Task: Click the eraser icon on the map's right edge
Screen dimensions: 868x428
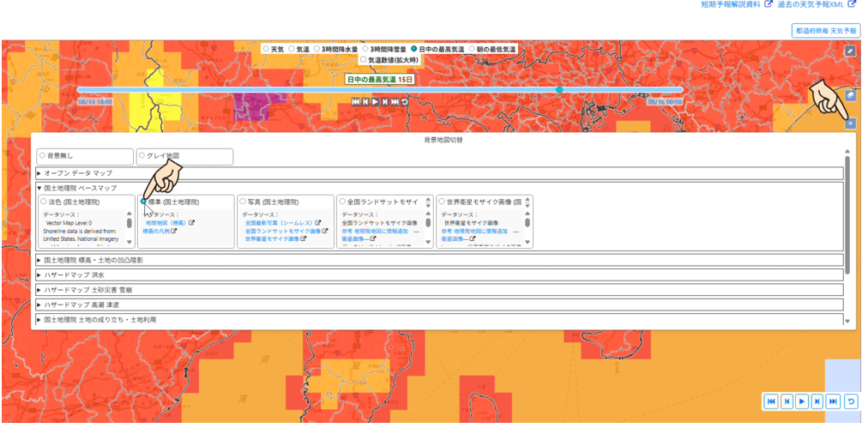Action: 849,95
